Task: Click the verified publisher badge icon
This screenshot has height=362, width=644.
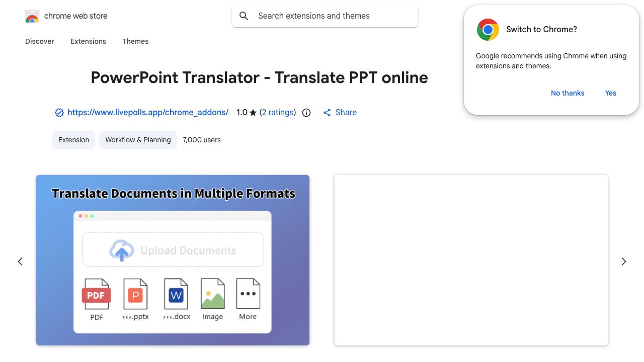Action: coord(59,113)
